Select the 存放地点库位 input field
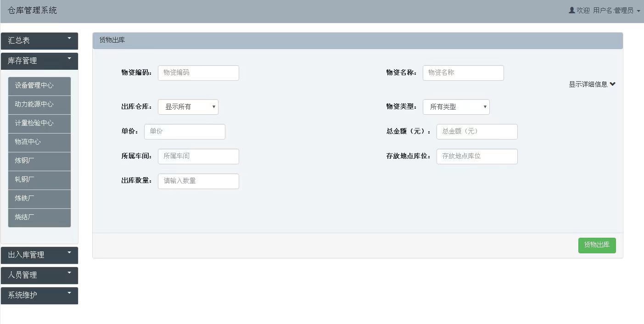644x324 pixels. tap(477, 156)
